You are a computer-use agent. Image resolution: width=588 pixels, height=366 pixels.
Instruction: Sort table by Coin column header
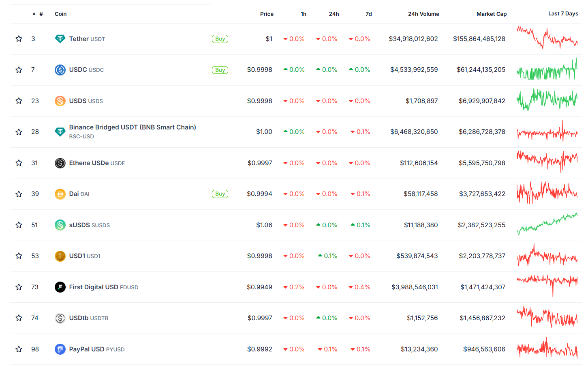(x=61, y=14)
